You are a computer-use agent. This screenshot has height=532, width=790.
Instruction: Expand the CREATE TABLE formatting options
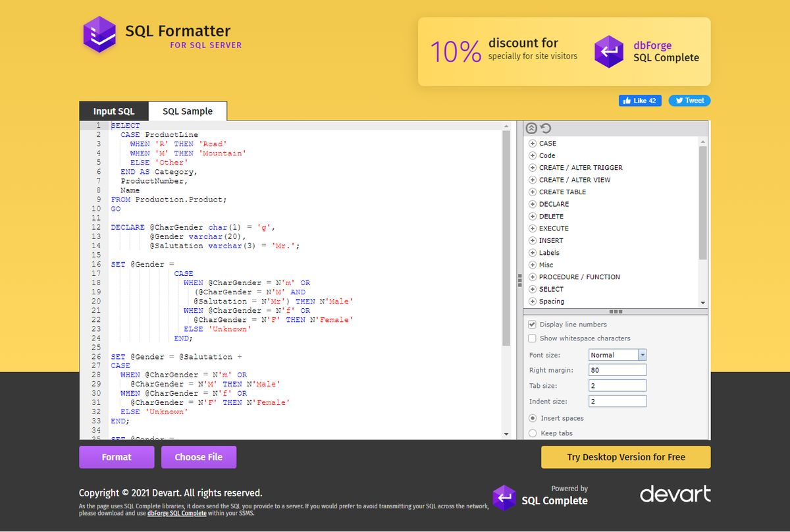pos(533,192)
